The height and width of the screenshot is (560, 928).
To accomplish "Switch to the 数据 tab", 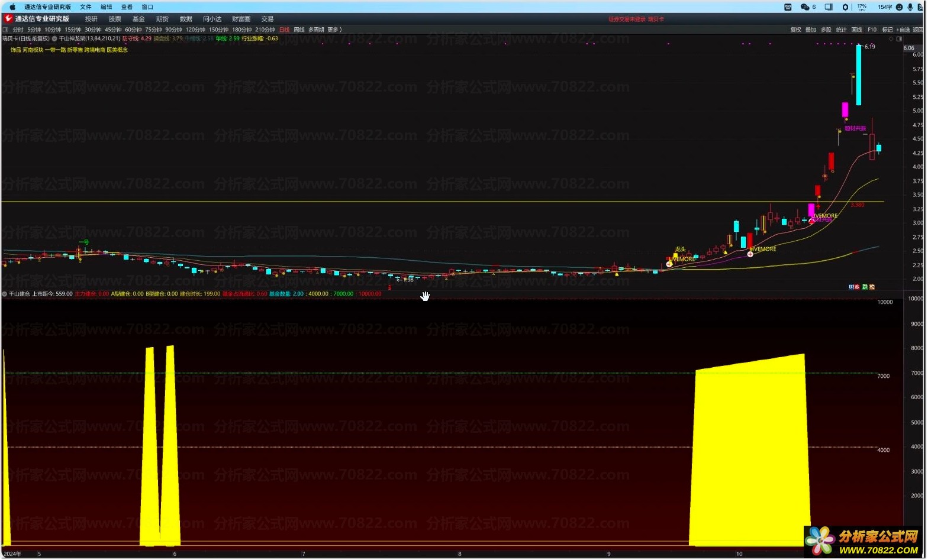I will [186, 19].
